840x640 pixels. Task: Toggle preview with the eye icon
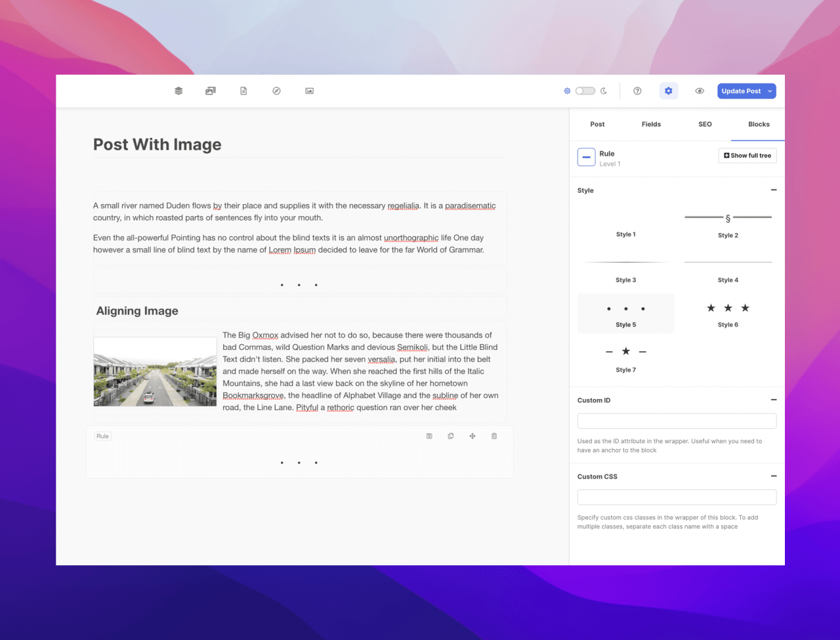700,91
